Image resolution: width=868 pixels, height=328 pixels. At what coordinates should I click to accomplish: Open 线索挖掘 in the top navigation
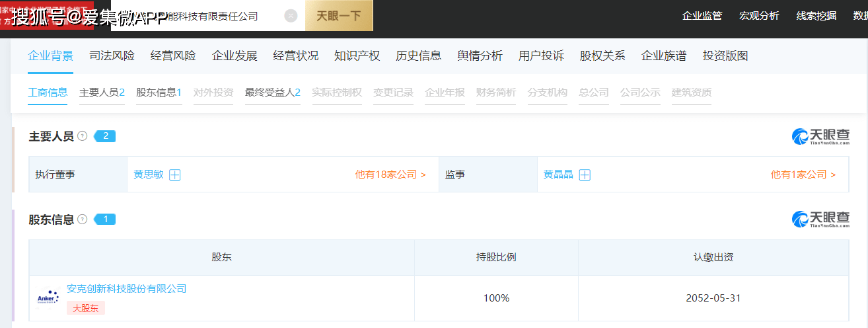[x=816, y=16]
